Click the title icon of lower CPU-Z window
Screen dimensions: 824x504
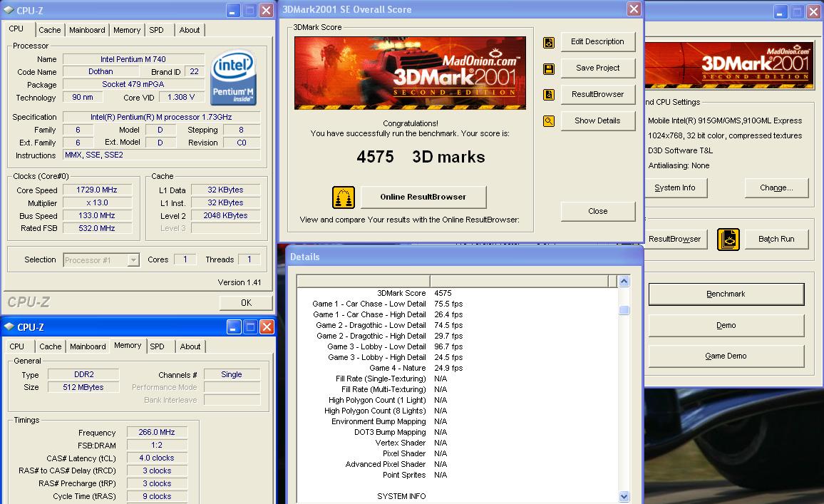tap(9, 326)
